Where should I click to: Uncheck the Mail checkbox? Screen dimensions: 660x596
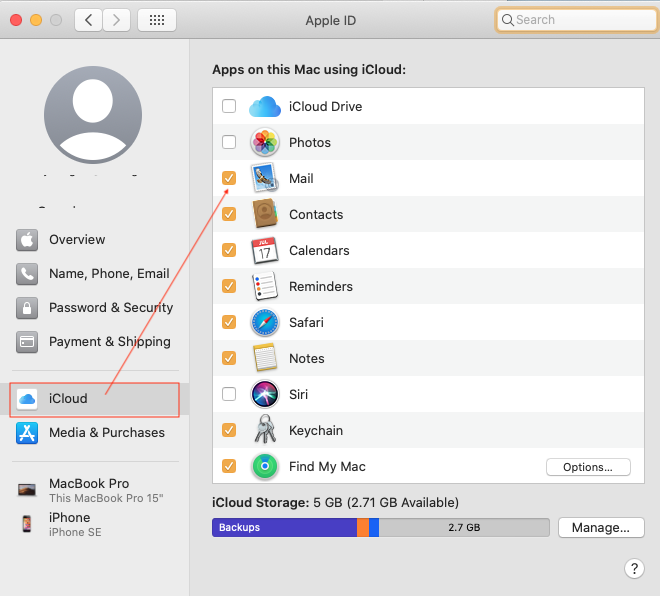(229, 178)
